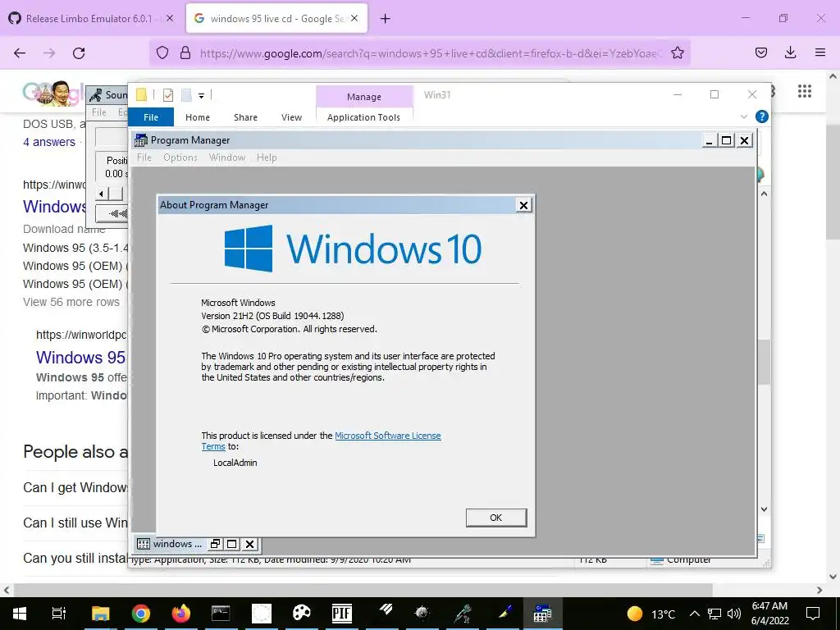Click the yellow folder icon in Explorer title bar
Screen dimensions: 840x630
(x=141, y=95)
